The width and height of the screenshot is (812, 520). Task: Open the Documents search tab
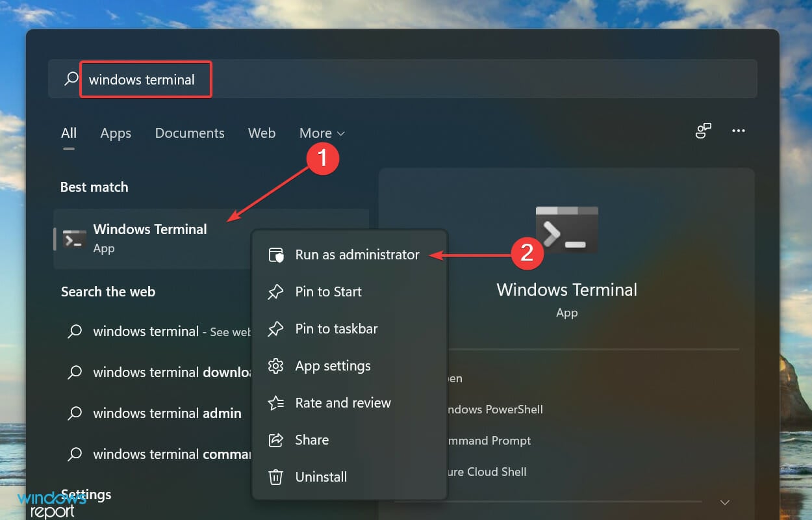point(189,133)
